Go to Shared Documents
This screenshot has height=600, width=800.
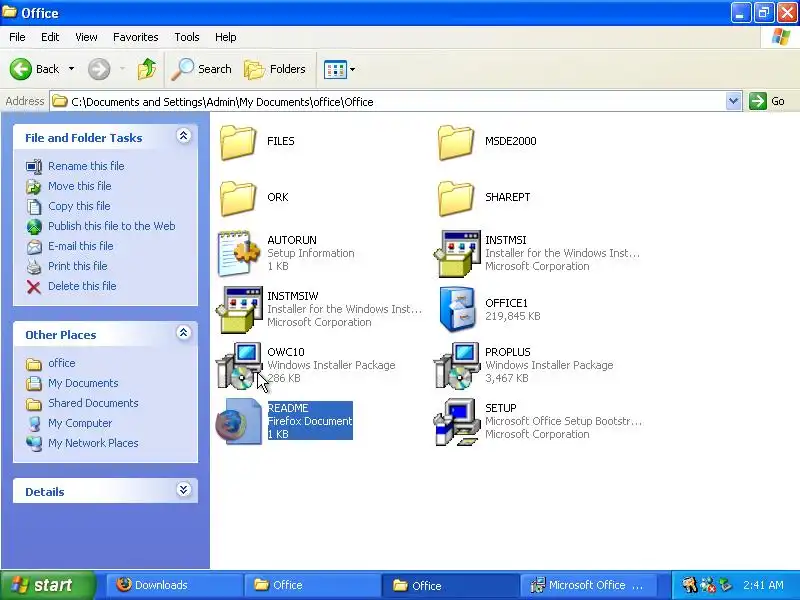pyautogui.click(x=93, y=403)
